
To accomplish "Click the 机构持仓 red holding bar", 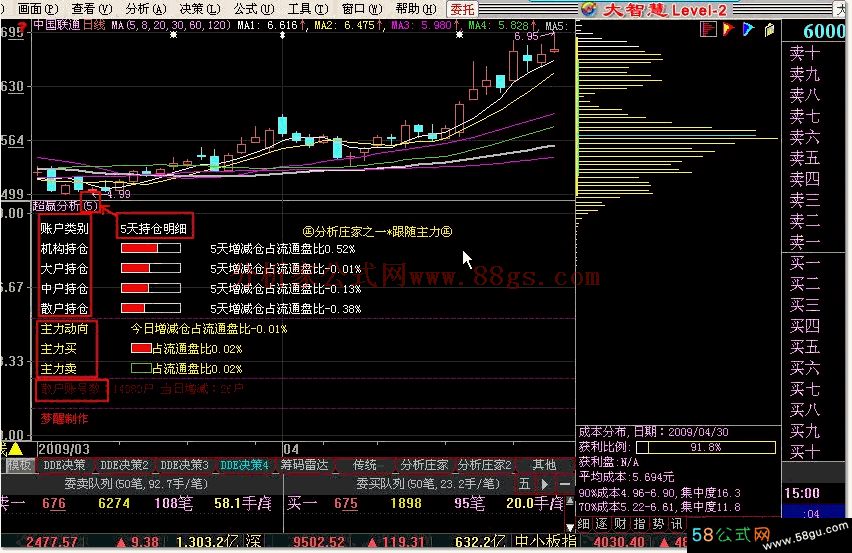I will pos(151,248).
